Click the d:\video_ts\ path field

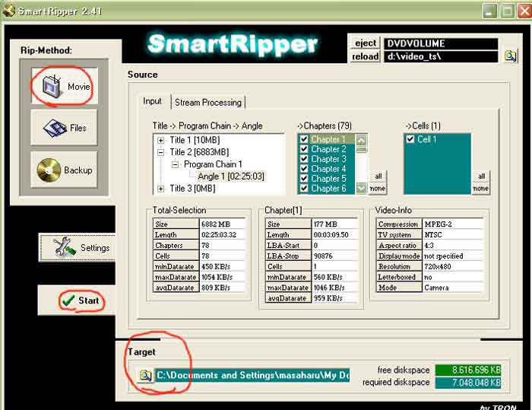pos(441,56)
